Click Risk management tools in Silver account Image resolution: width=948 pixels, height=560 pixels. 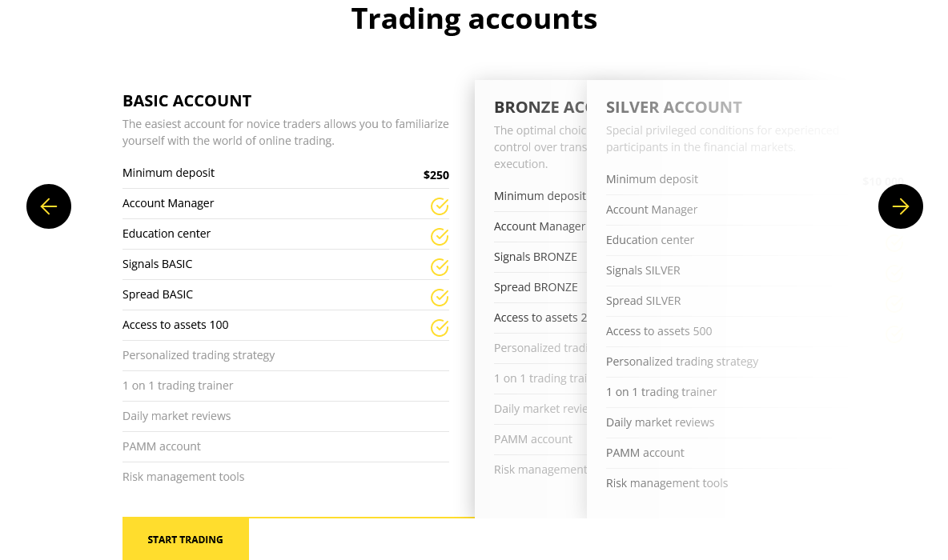point(667,483)
